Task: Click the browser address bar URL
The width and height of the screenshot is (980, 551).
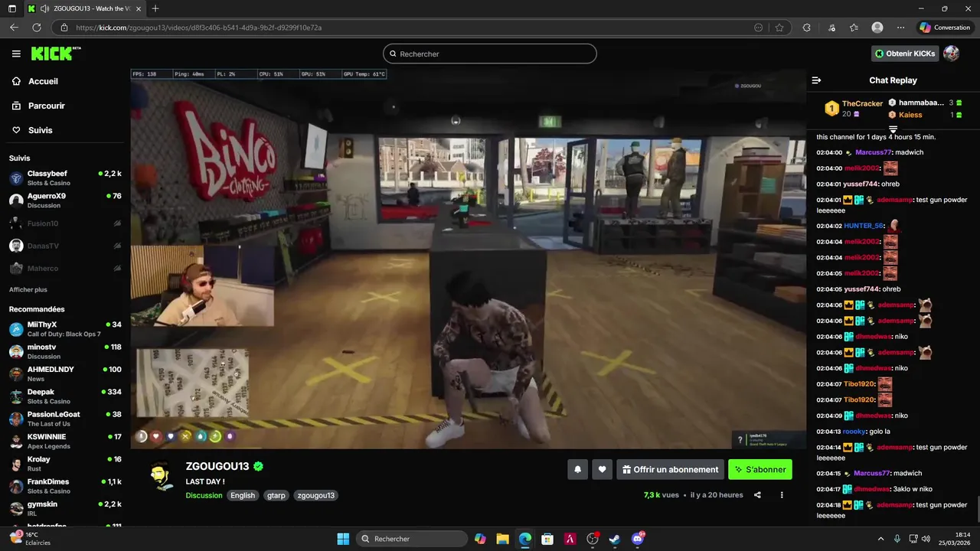Action: pos(198,28)
